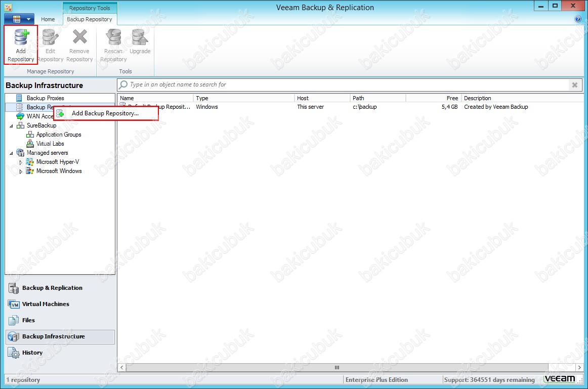Open the Virtual Machines view

coord(60,304)
